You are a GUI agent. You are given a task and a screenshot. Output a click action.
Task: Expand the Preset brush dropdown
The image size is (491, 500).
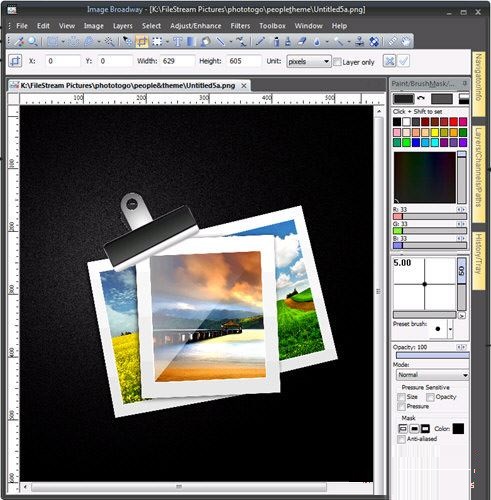pos(450,329)
